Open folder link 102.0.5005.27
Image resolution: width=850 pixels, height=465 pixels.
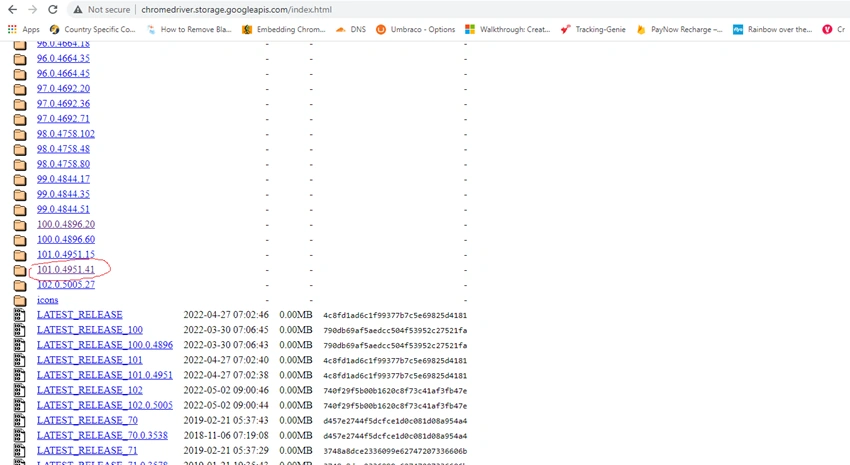click(x=66, y=285)
